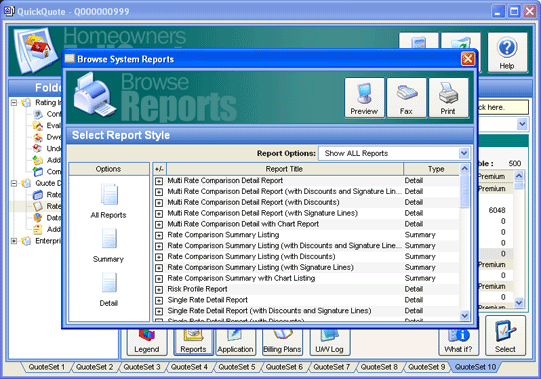Switch to QuoteSet 9 tab
541x379 pixels.
click(x=427, y=367)
